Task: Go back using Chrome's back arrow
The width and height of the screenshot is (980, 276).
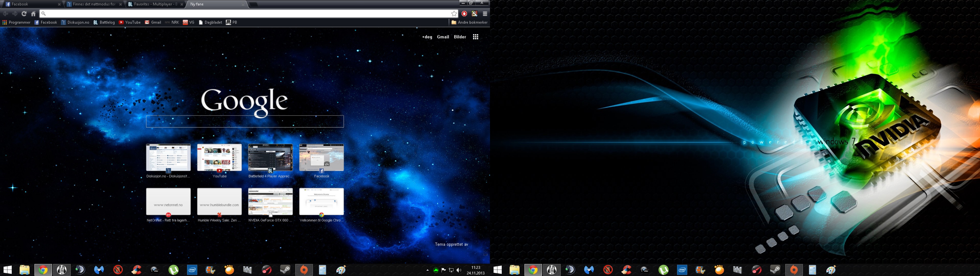Action: [6, 14]
